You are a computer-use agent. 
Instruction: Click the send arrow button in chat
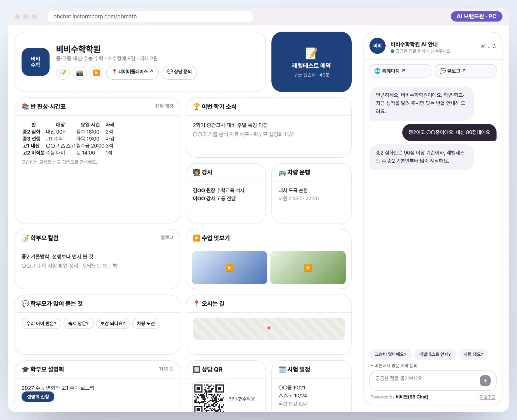click(485, 381)
